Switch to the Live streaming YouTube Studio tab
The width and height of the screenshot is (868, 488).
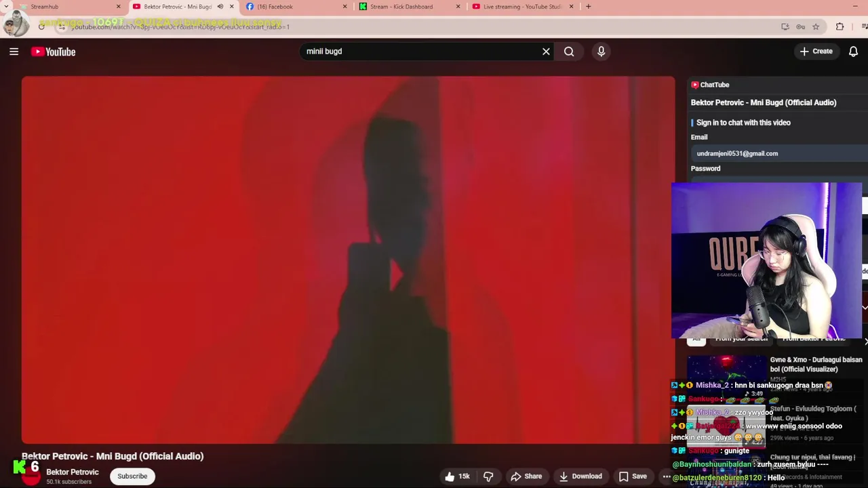pyautogui.click(x=522, y=7)
